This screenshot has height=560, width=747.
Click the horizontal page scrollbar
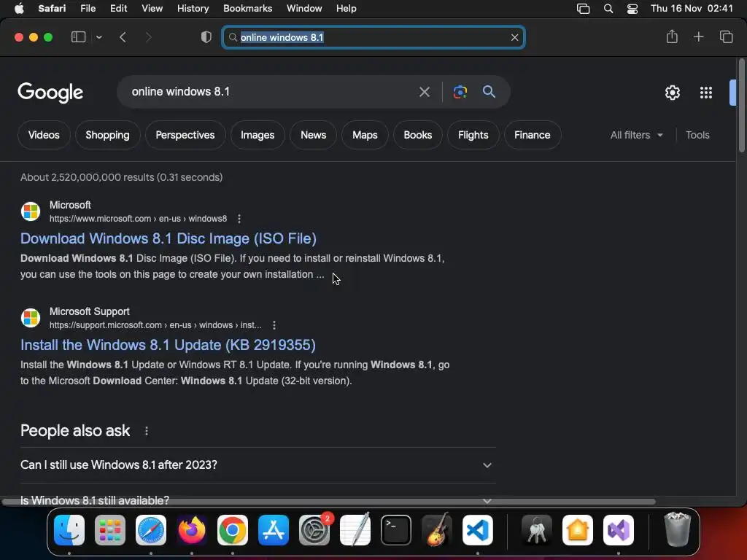[329, 502]
